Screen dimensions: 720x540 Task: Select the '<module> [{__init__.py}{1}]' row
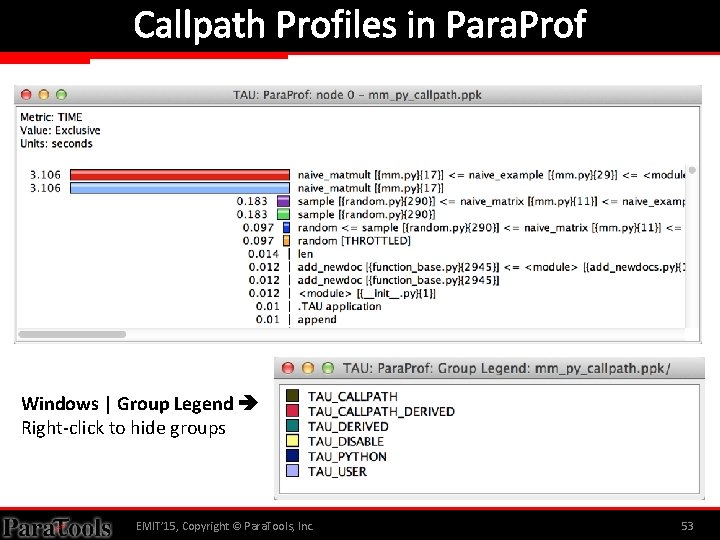click(367, 293)
